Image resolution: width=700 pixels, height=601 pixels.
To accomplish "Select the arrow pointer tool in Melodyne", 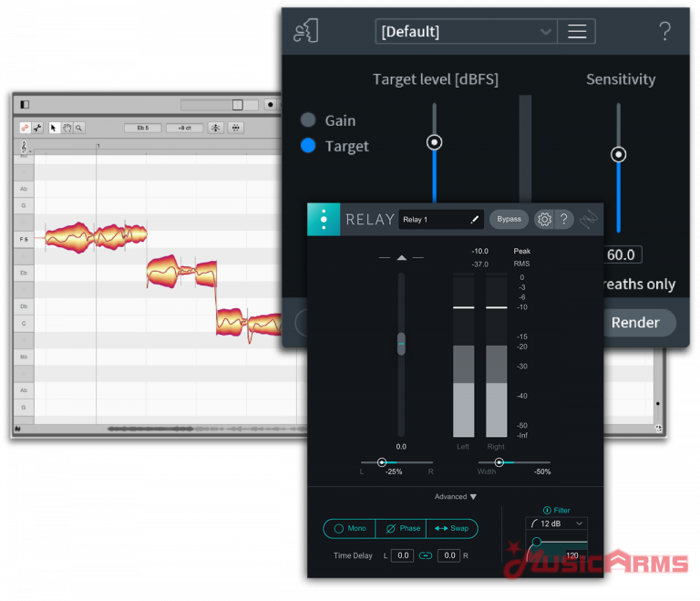I will [x=54, y=129].
